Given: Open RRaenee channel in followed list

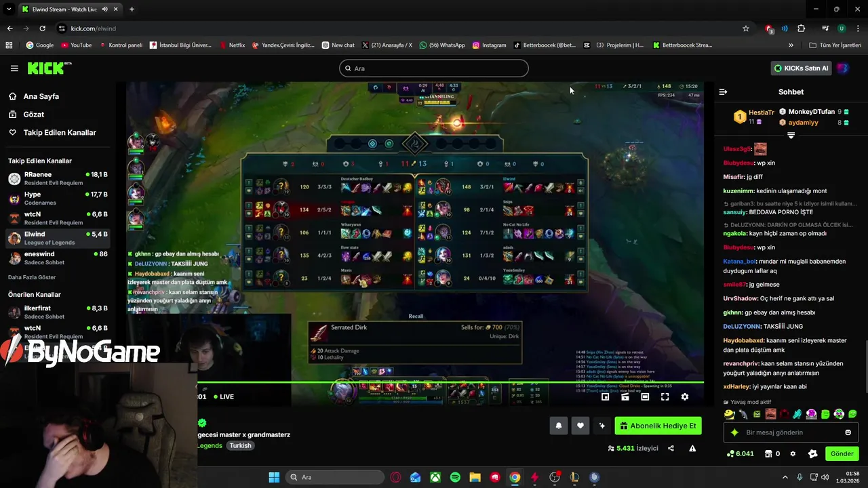Looking at the screenshot, I should (58, 178).
